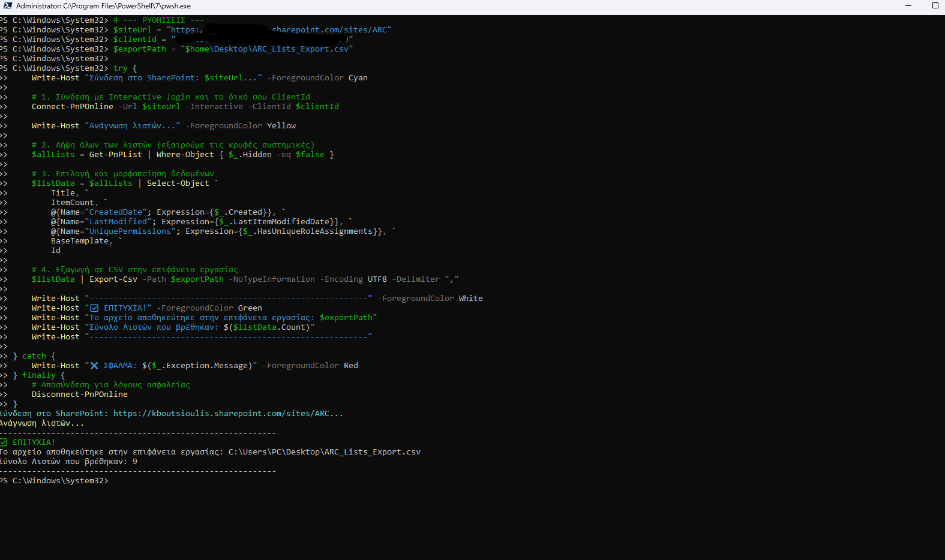Image resolution: width=945 pixels, height=560 pixels.
Task: Click the UniquePermissions property name
Action: [130, 231]
